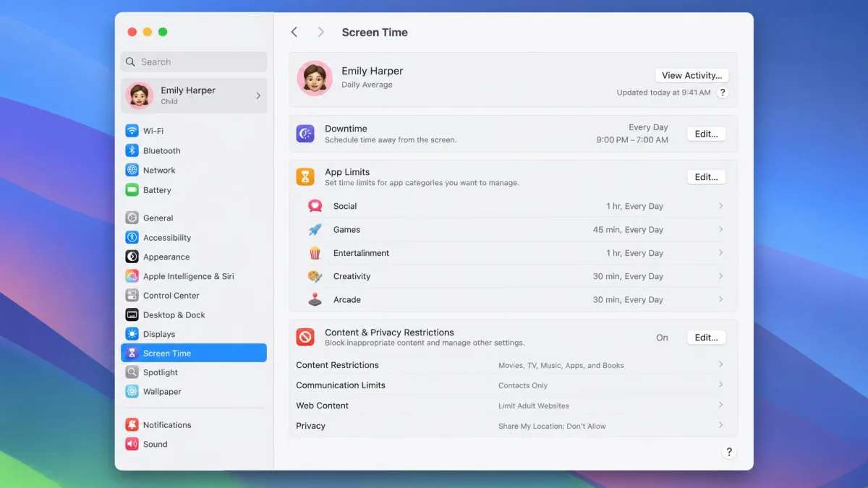The image size is (868, 488).
Task: Click the Sound speaker icon
Action: click(x=132, y=444)
